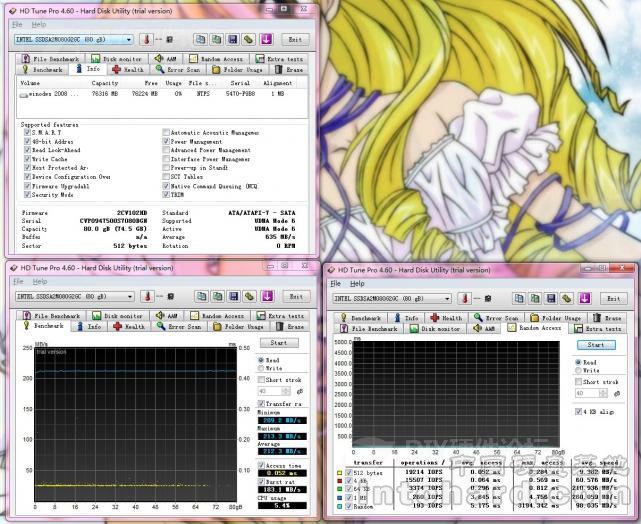Click save floppy icon in Benchmark window
The image size is (641, 524).
click(x=233, y=296)
